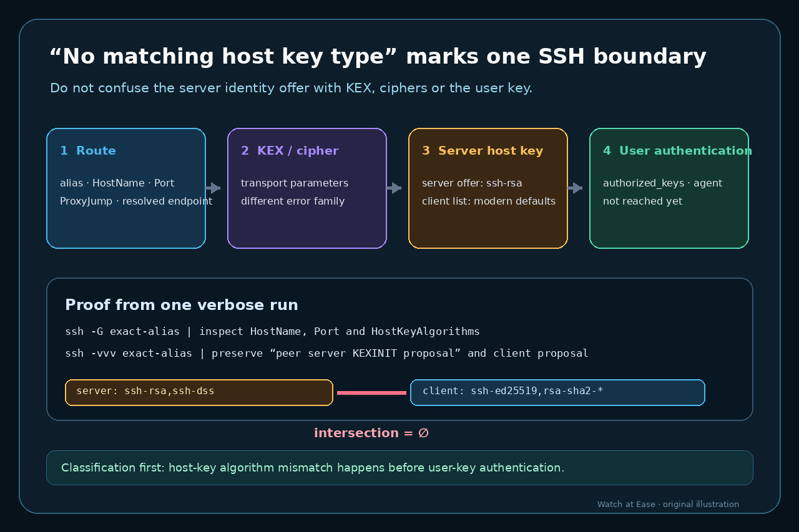Select the "transport parameters" line
Screen dimensions: 799x532
pyautogui.click(x=295, y=183)
